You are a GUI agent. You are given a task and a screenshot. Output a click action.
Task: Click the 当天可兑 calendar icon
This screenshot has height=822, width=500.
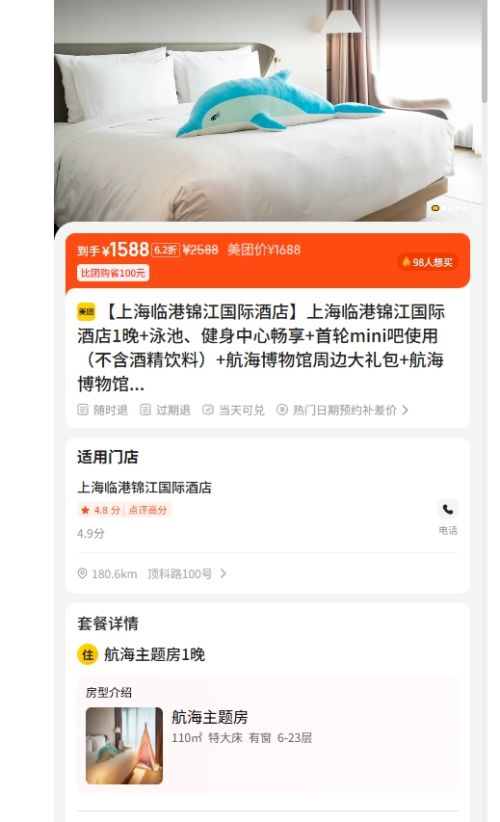tap(208, 409)
